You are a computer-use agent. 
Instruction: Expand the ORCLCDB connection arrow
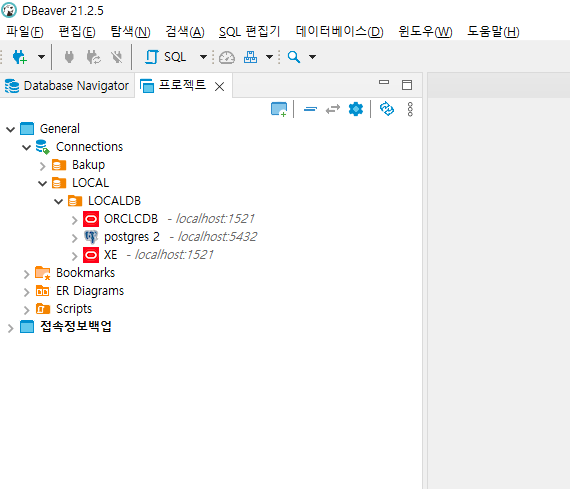[75, 220]
